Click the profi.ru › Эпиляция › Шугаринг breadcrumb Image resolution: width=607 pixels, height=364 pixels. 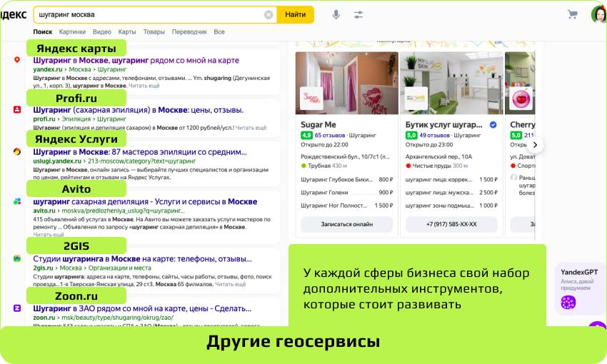[80, 119]
